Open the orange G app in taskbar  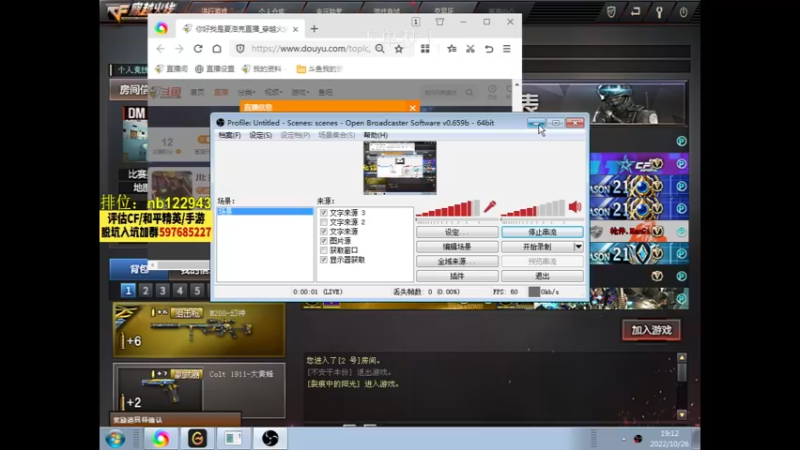click(197, 439)
